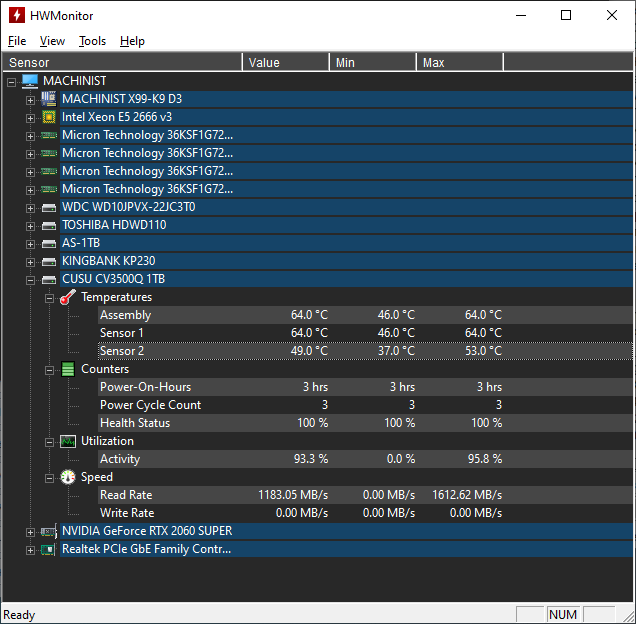The width and height of the screenshot is (636, 624).
Task: Expand the WDC WD10JPVX-22JC3T0 node
Action: [30, 209]
